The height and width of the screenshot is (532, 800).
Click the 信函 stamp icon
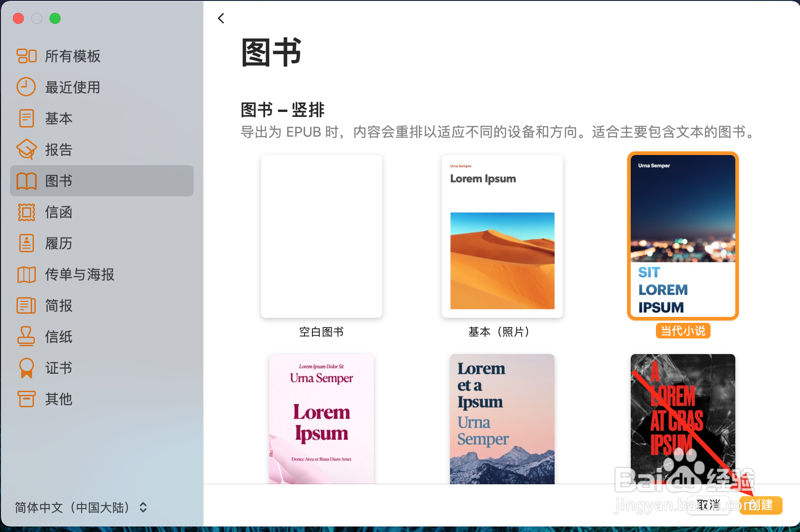coord(26,212)
